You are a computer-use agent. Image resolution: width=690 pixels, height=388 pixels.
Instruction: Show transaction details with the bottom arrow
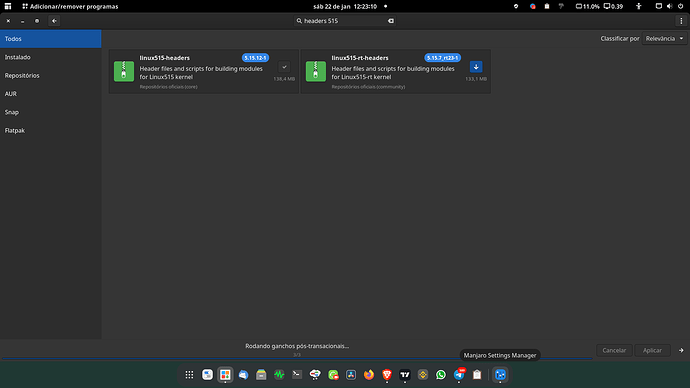click(681, 350)
